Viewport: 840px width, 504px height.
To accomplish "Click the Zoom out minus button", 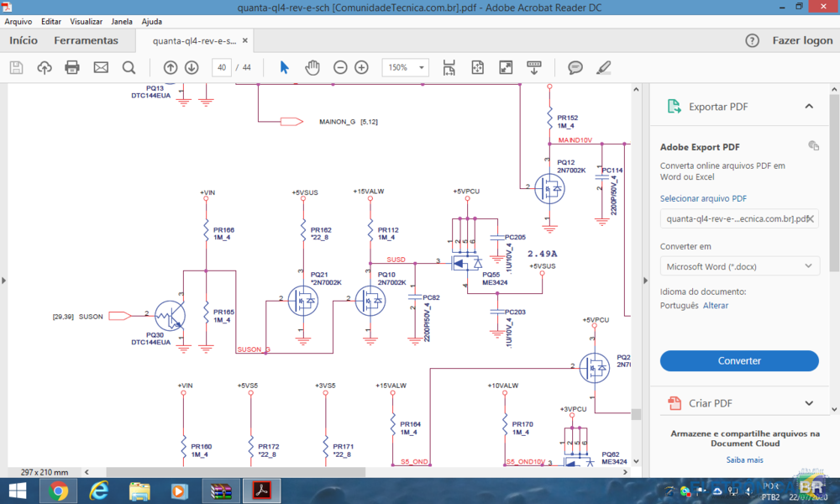I will pos(340,67).
